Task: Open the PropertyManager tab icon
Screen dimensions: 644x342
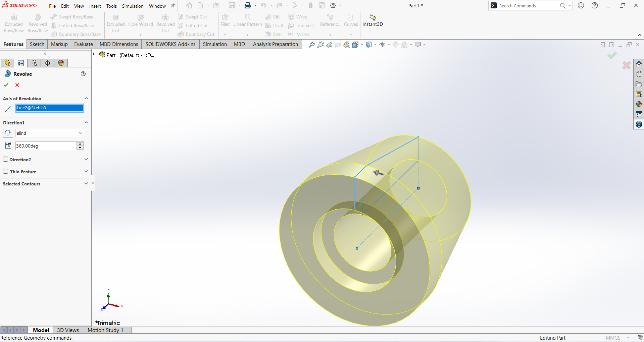Action: coord(21,63)
